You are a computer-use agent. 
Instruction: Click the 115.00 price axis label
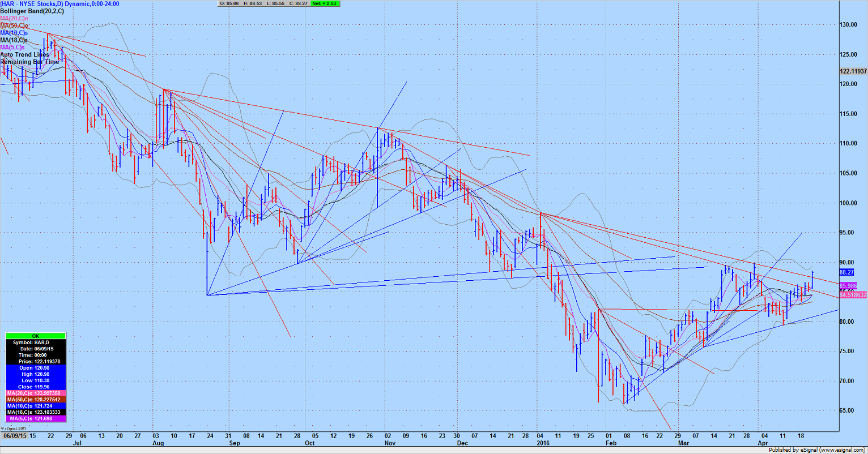tap(849, 114)
